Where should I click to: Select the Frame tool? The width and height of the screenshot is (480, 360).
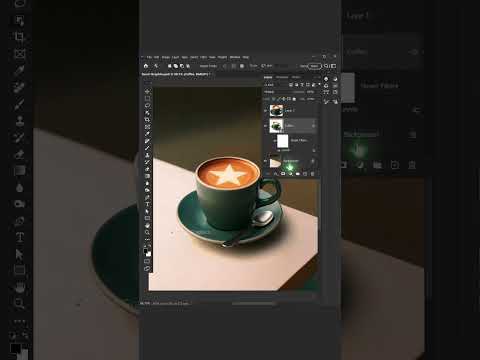(147, 127)
